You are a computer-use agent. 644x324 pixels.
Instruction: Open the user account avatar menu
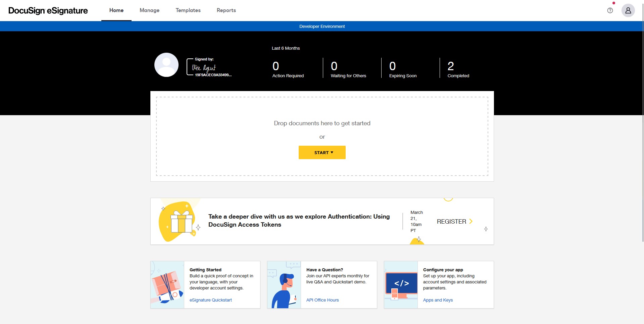(628, 10)
